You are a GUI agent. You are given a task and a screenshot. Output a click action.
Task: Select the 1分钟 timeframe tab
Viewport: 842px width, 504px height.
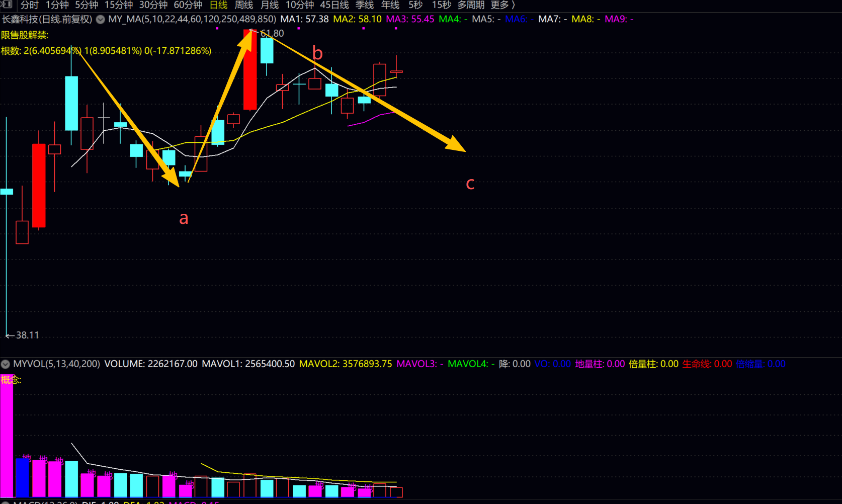tap(57, 5)
